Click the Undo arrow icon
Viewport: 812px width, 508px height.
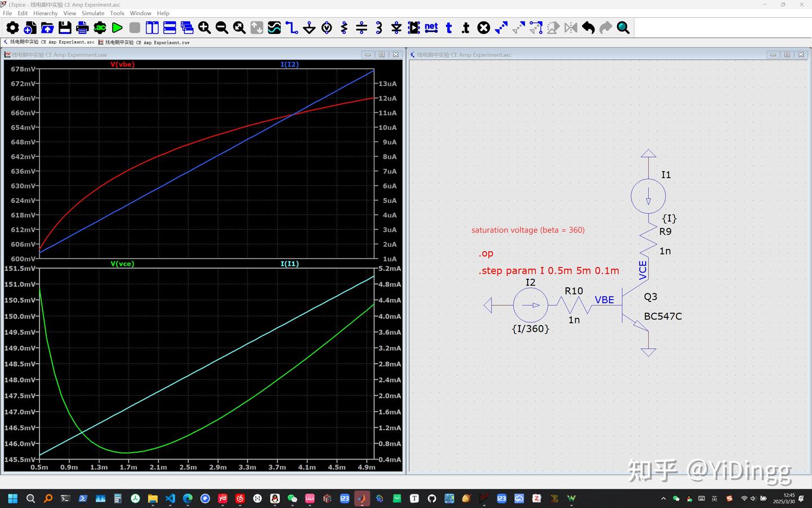tap(588, 28)
